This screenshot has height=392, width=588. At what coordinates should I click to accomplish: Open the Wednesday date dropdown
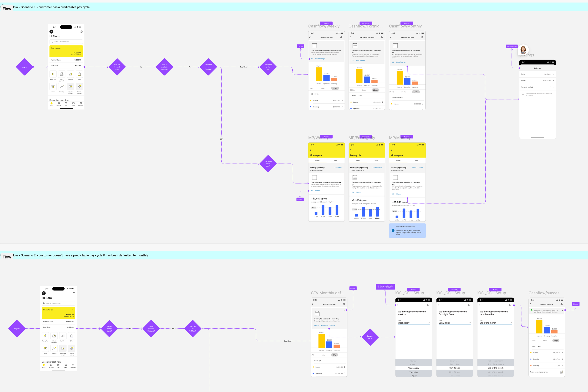pos(413,323)
